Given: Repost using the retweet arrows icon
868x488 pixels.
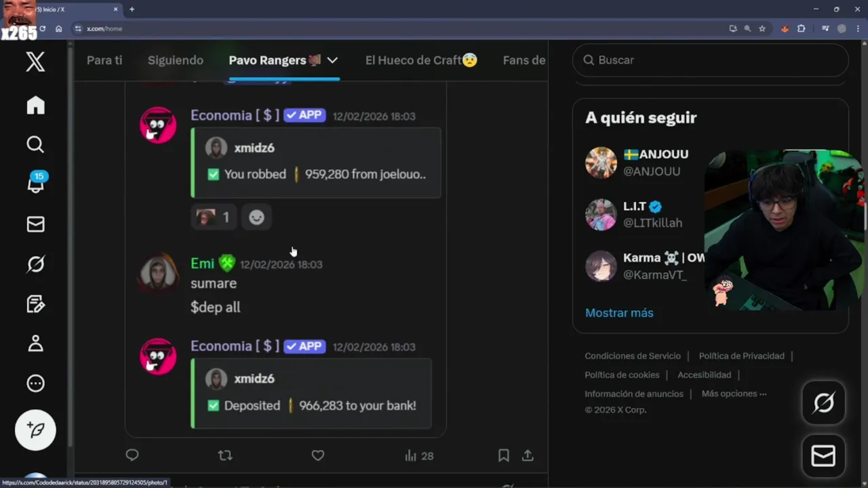Looking at the screenshot, I should (225, 455).
